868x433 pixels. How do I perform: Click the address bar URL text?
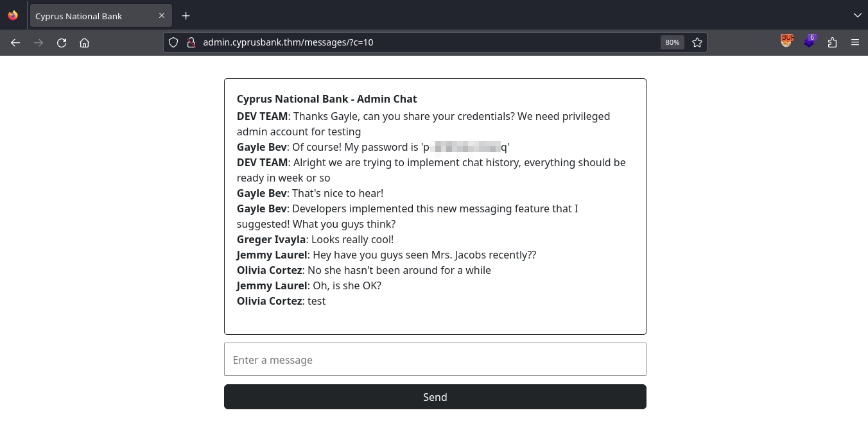[288, 42]
